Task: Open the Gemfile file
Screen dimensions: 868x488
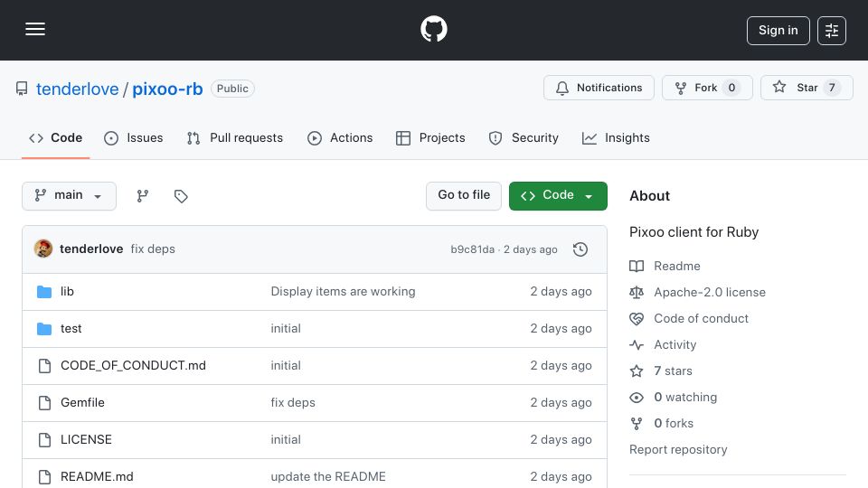Action: coord(82,403)
